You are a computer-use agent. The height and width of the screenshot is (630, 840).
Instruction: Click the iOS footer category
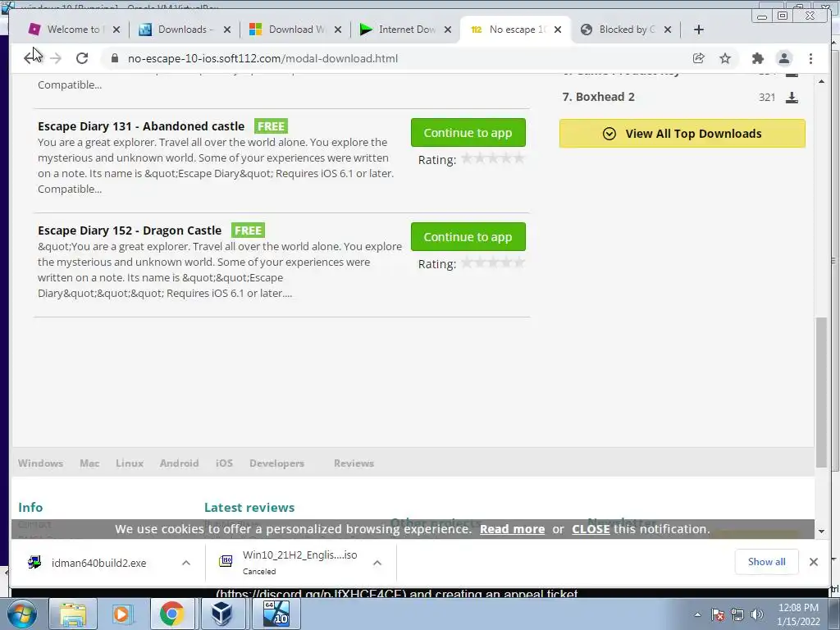point(224,463)
